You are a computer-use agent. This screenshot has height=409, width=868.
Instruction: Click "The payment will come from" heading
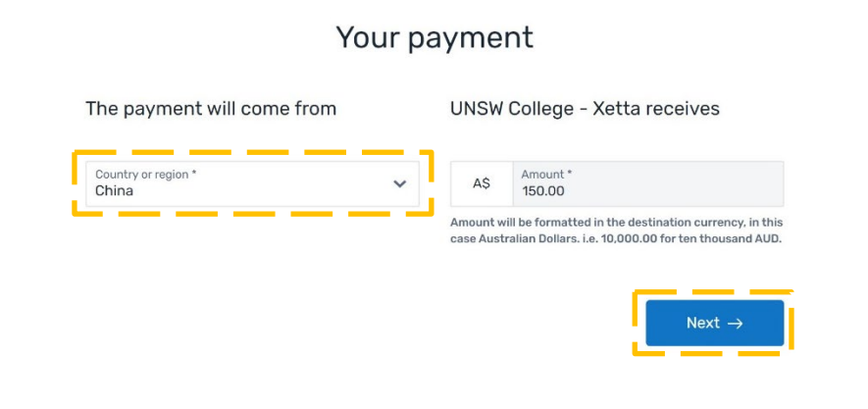[211, 109]
